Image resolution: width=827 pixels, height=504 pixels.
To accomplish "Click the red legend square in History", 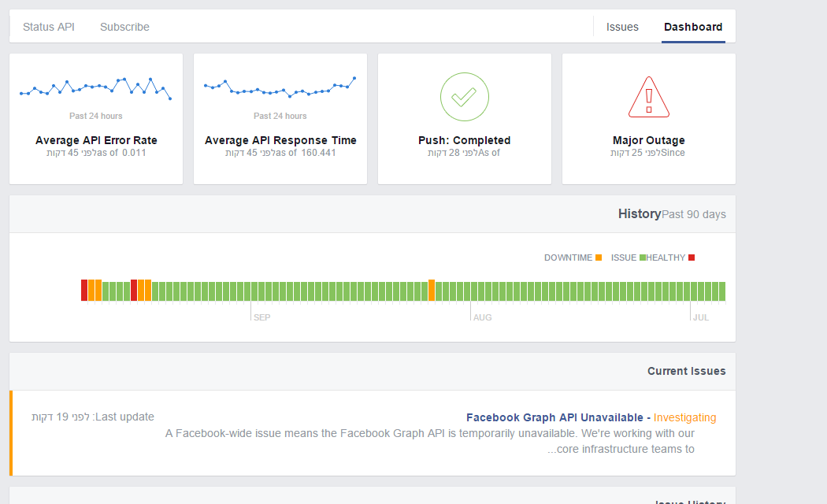I will coord(692,258).
